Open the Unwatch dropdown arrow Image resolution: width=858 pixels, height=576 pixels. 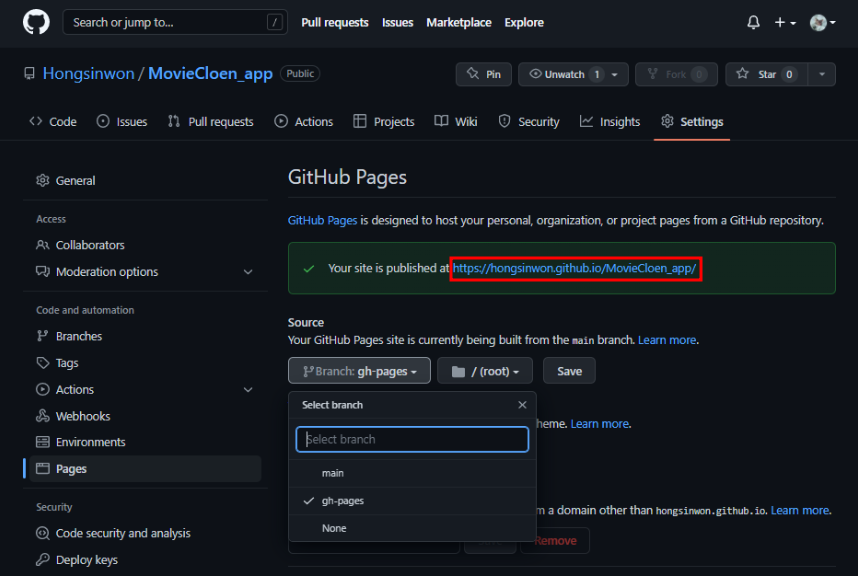tap(615, 74)
